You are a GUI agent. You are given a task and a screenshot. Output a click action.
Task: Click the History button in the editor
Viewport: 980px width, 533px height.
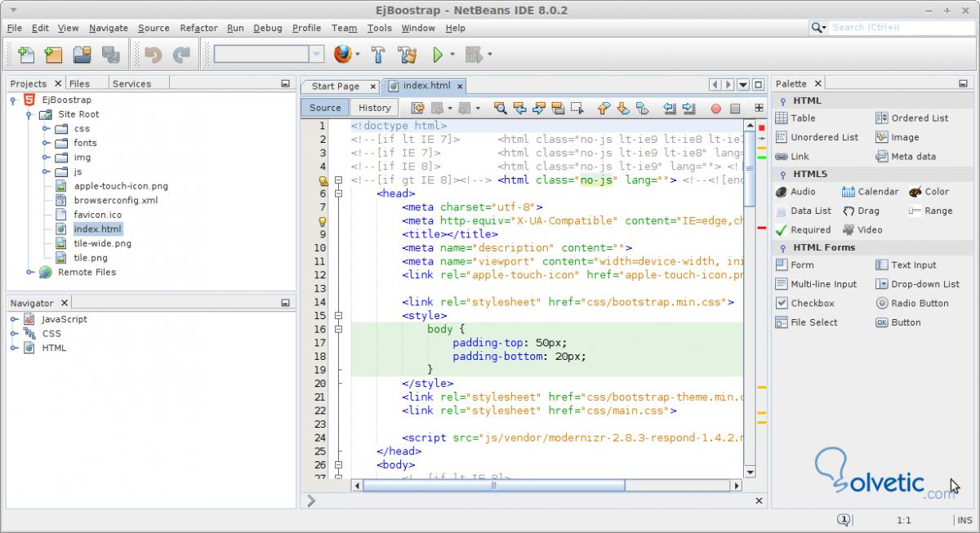pyautogui.click(x=375, y=108)
